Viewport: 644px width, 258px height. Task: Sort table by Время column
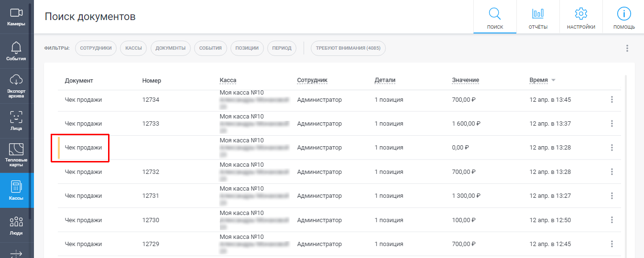point(538,80)
